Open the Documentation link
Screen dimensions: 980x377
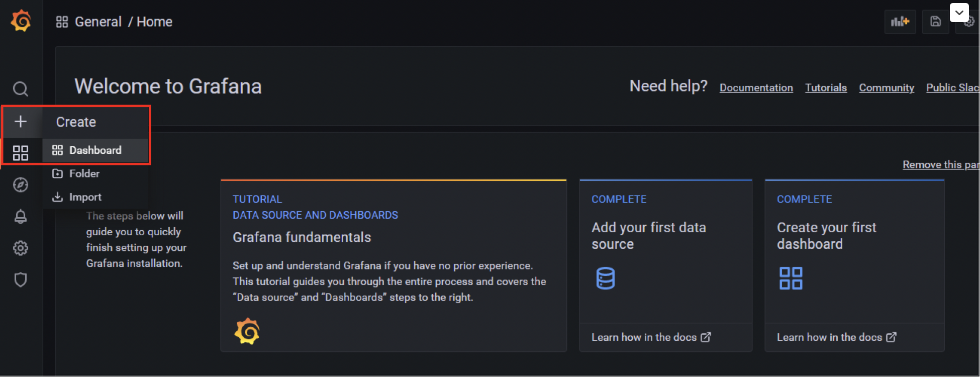pos(756,87)
